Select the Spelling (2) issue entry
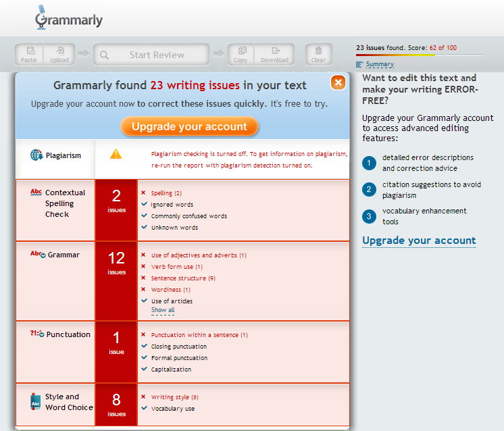The image size is (504, 431). tap(166, 193)
